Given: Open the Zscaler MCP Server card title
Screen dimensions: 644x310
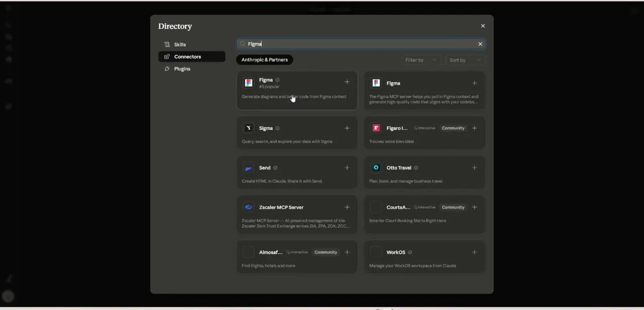Looking at the screenshot, I should (x=281, y=207).
